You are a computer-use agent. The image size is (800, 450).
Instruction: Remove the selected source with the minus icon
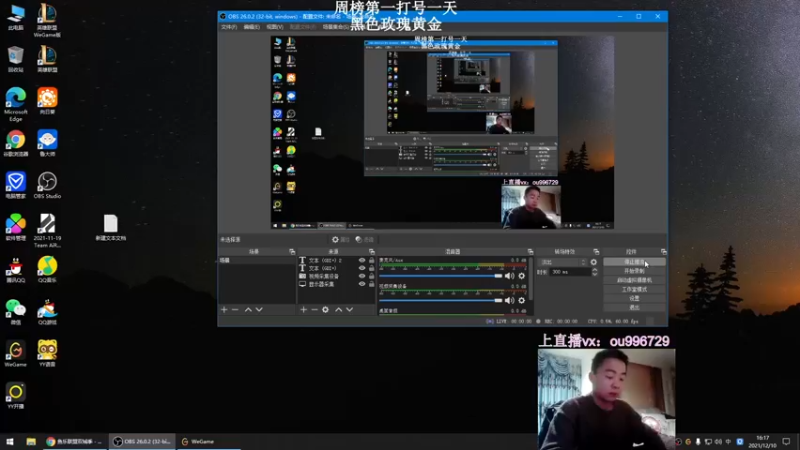point(314,310)
